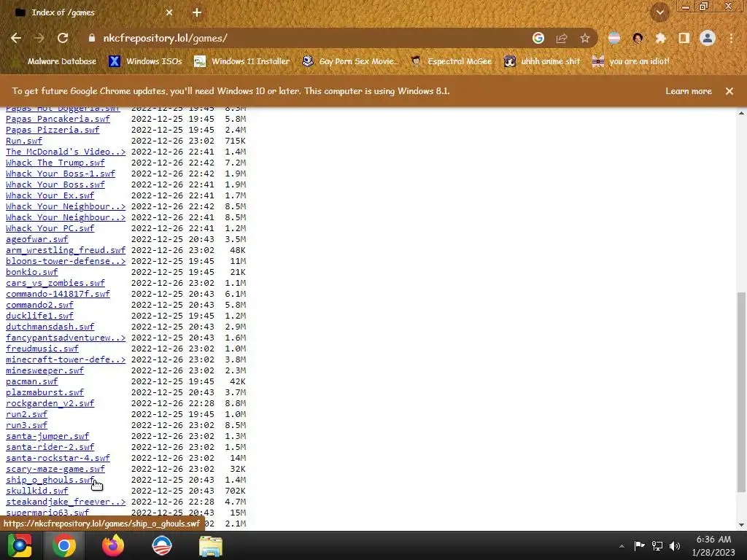Open The_McDonald's_Video link
This screenshot has height=560, width=747.
tap(66, 152)
